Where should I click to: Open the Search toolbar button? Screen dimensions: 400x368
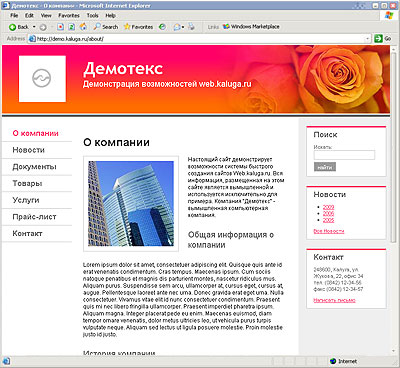click(106, 27)
